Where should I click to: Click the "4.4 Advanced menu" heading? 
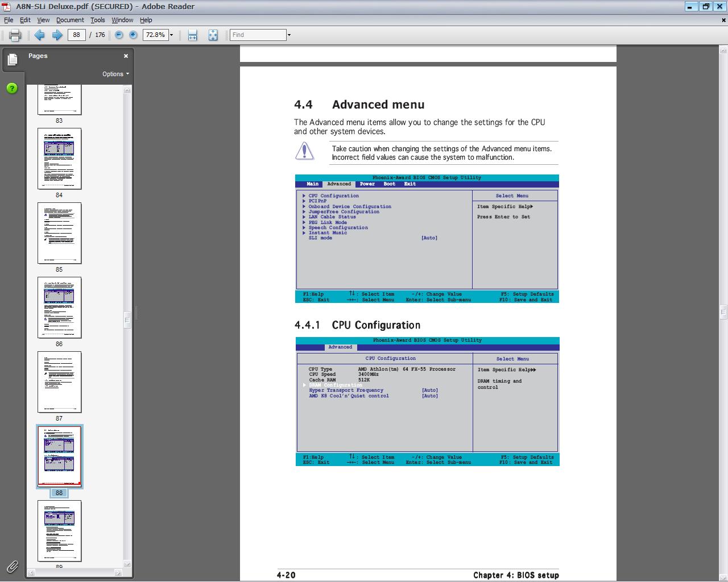[x=359, y=105]
